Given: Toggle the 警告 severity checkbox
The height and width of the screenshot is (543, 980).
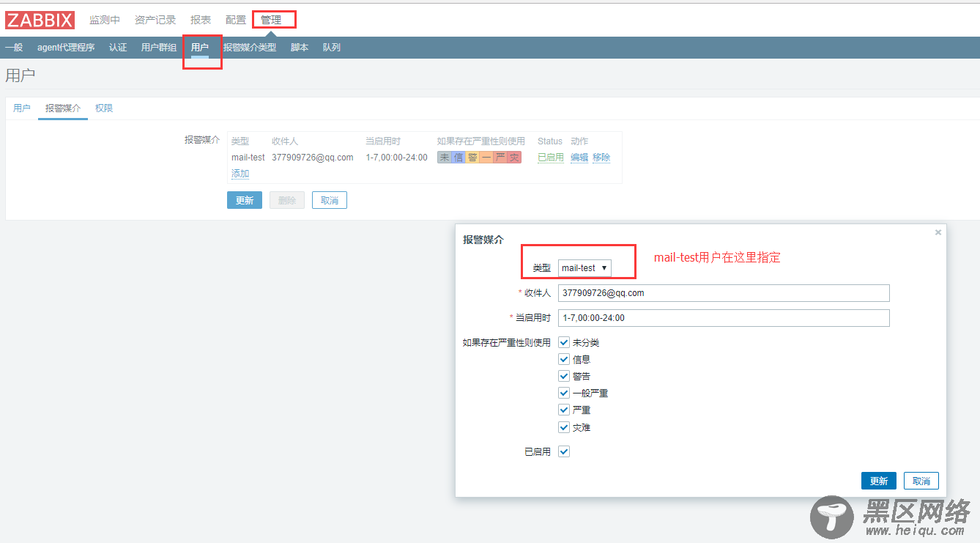Looking at the screenshot, I should tap(564, 376).
